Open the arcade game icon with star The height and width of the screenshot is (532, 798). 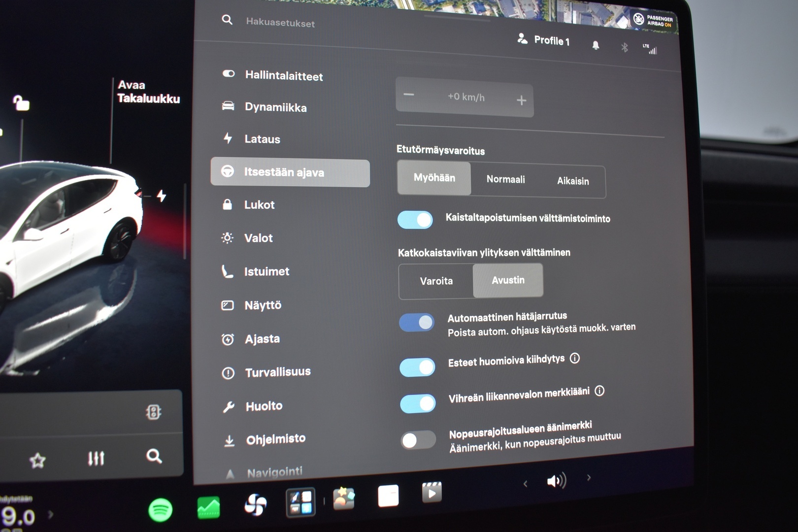pos(344,499)
